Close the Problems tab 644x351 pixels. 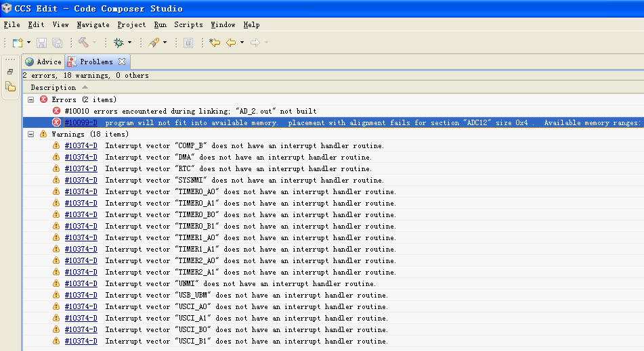[122, 62]
